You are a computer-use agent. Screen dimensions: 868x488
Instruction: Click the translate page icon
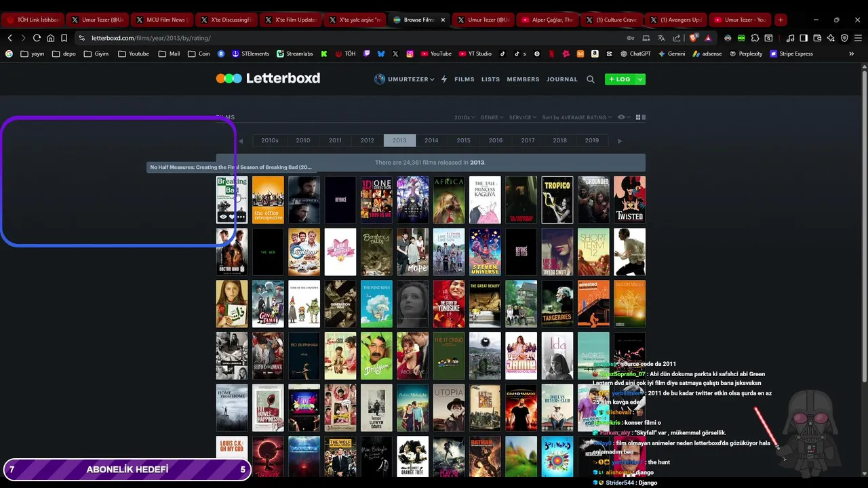point(661,38)
